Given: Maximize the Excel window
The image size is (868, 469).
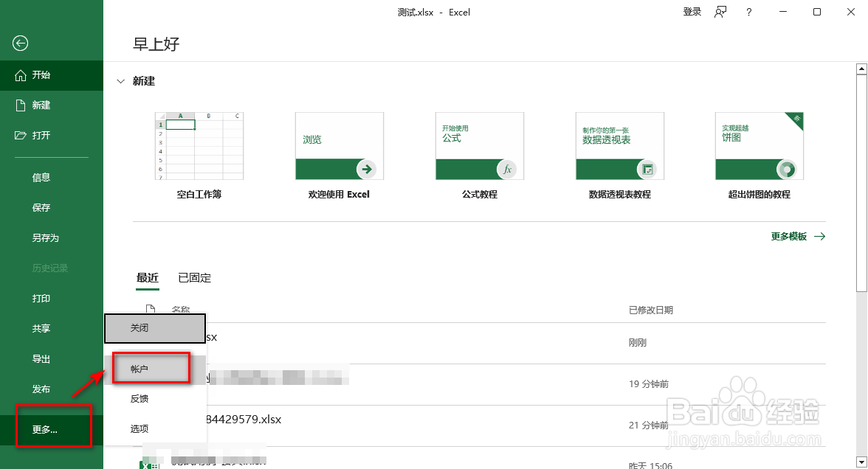Looking at the screenshot, I should point(816,12).
